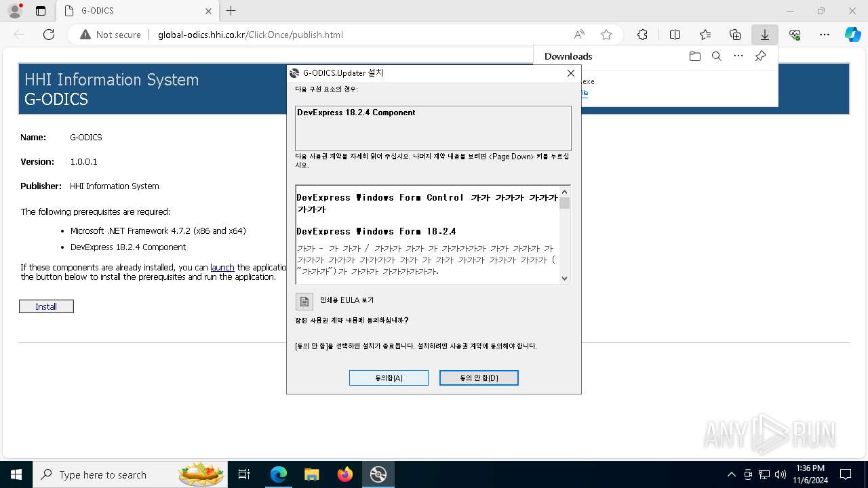Show hidden system tray icons

731,474
